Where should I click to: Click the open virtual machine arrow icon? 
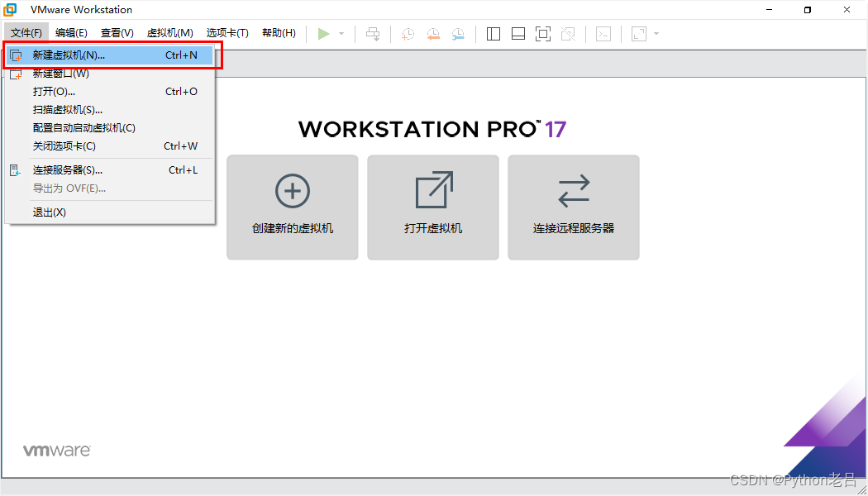pyautogui.click(x=435, y=189)
